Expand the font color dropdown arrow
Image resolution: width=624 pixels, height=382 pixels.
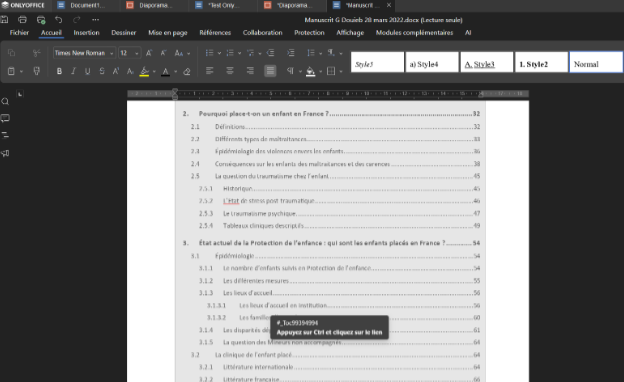click(x=176, y=72)
